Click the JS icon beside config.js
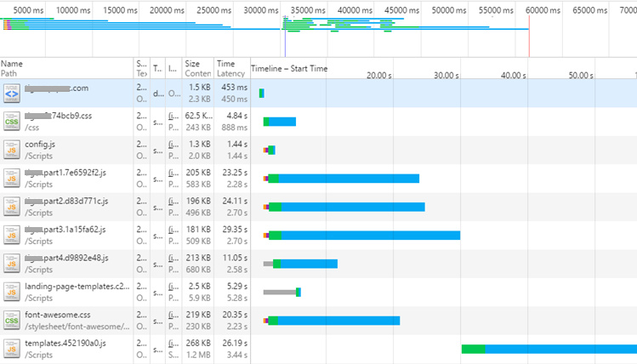 [x=12, y=150]
